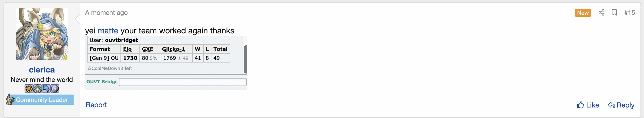Open the matte user mention link
Image resolution: width=644 pixels, height=118 pixels.
pos(108,31)
